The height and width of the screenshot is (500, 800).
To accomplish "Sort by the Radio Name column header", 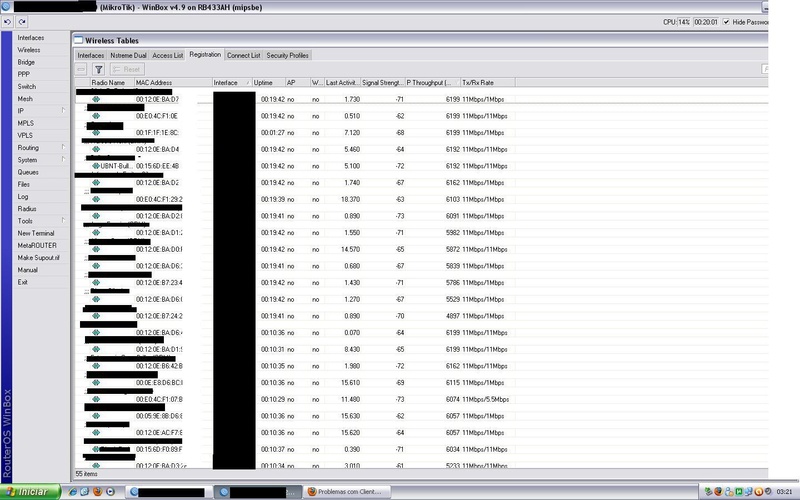I will (x=112, y=82).
